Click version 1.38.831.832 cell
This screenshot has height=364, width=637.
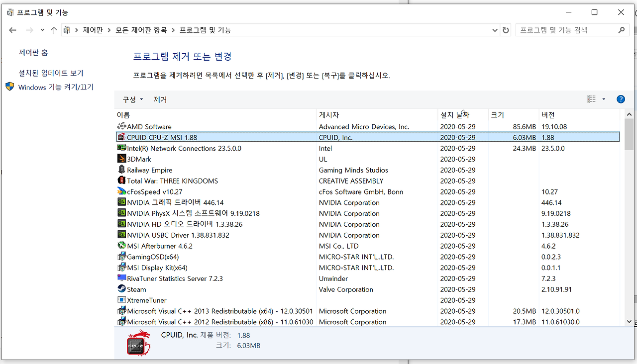(560, 235)
